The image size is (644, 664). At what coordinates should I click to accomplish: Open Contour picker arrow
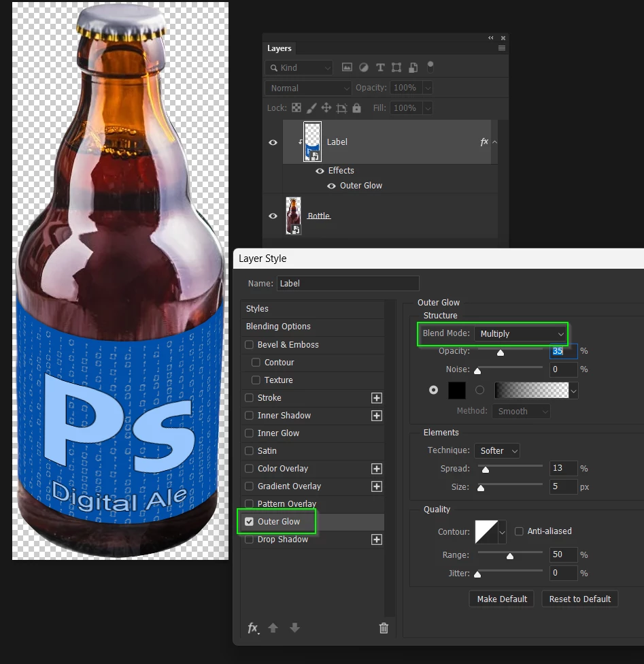click(x=502, y=532)
